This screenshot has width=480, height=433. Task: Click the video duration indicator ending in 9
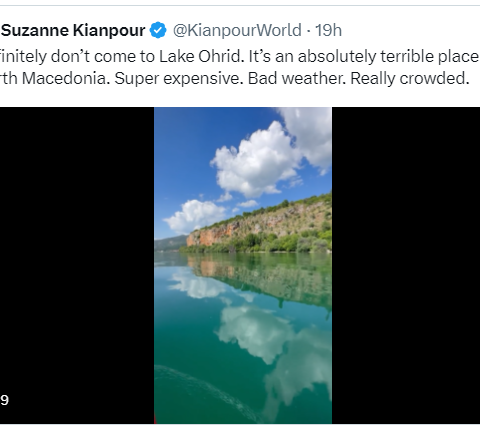point(4,400)
